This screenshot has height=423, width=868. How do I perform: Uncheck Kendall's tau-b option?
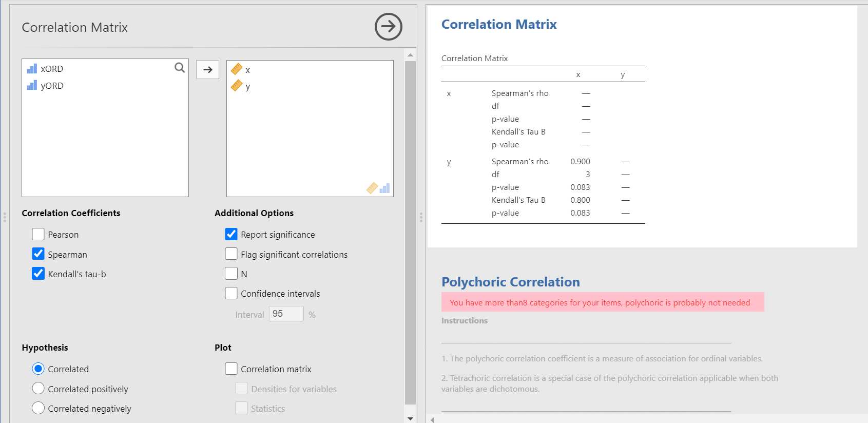click(x=38, y=274)
